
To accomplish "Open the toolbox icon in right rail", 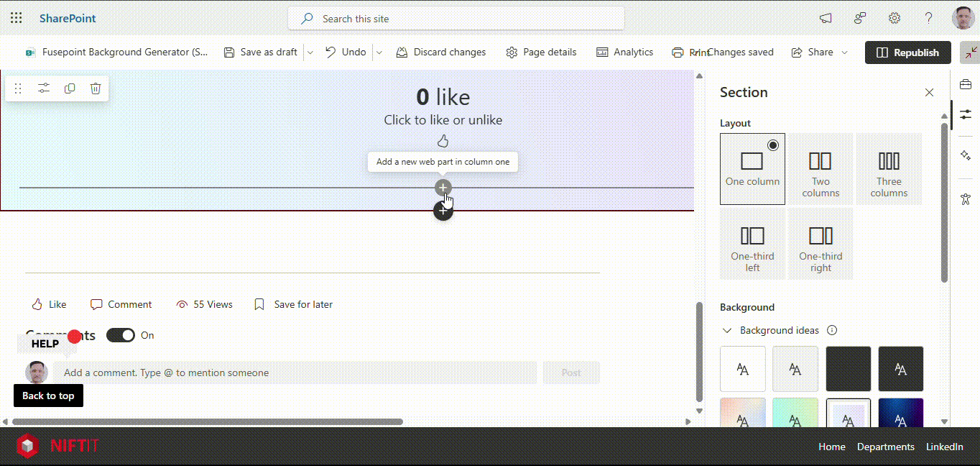I will tap(965, 85).
